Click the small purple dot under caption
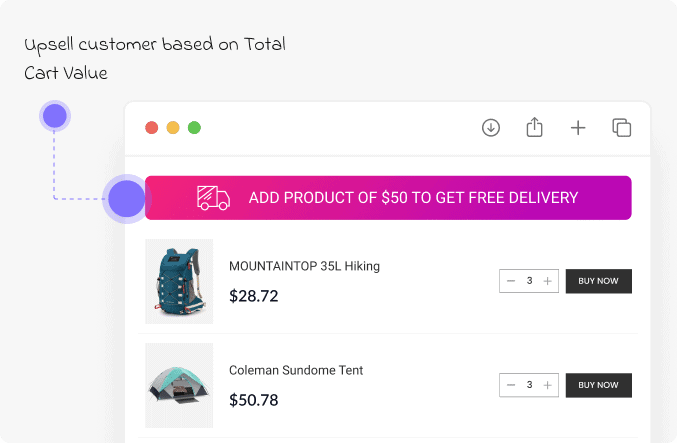 click(x=55, y=116)
